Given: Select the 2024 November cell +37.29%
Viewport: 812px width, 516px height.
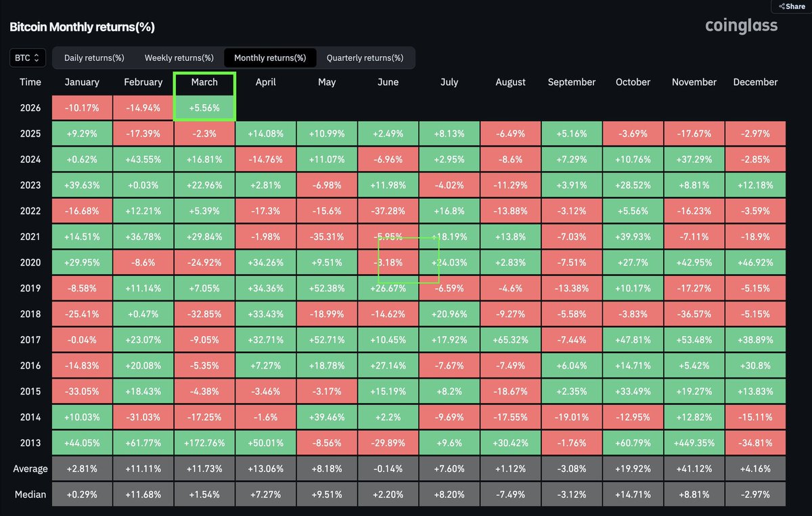Looking at the screenshot, I should [694, 160].
